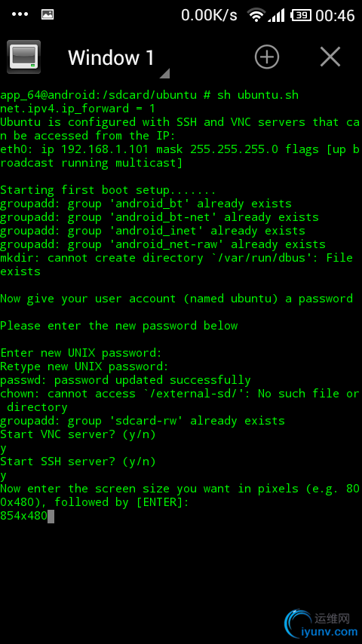The height and width of the screenshot is (644, 362).
Task: Tap the 'sh ubuntu.sh' command line
Action: (149, 95)
